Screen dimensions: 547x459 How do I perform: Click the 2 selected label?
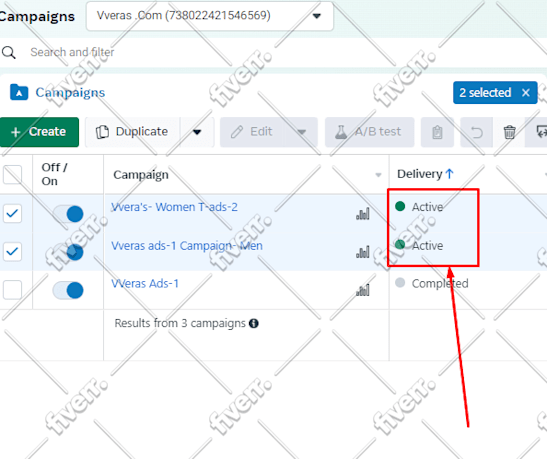(485, 93)
